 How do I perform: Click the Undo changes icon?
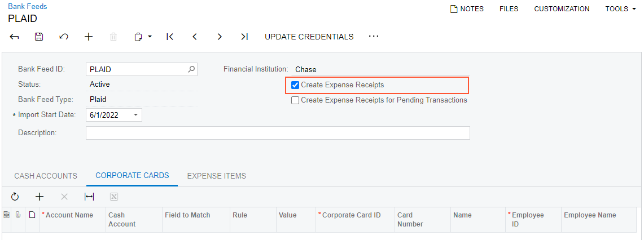[x=64, y=37]
